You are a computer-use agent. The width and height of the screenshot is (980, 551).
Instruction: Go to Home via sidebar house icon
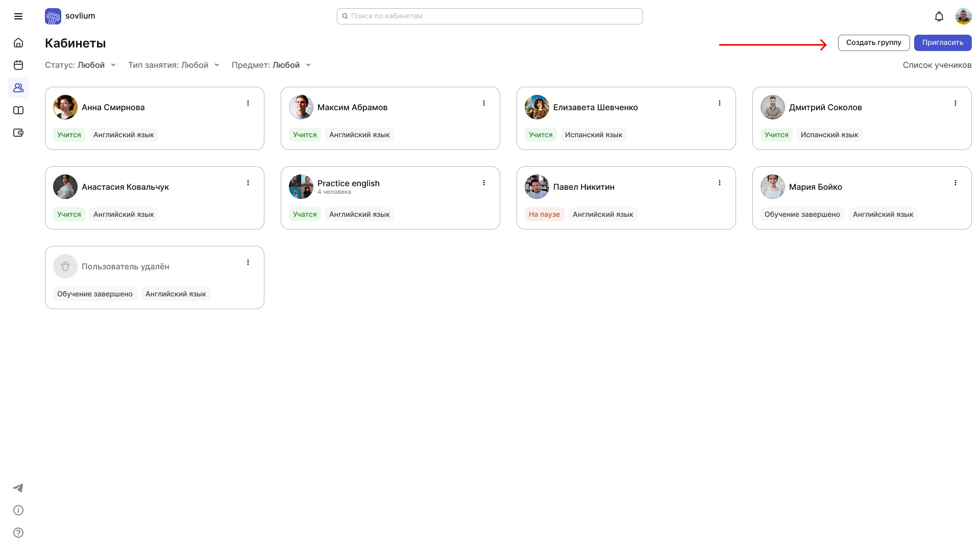[18, 43]
